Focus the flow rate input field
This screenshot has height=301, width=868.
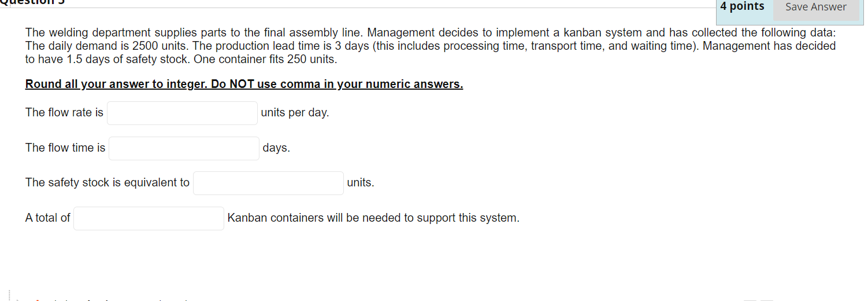182,113
